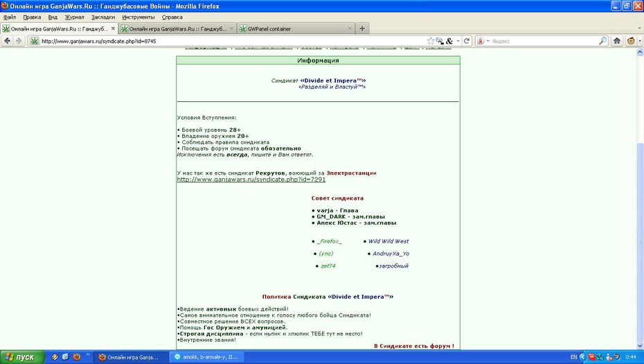
Task: Click the Wild Wild West member link
Action: point(388,241)
